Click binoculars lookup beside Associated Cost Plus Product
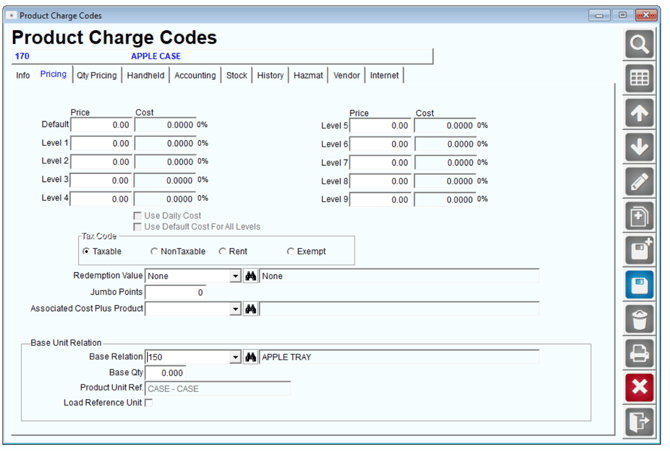 pos(251,309)
